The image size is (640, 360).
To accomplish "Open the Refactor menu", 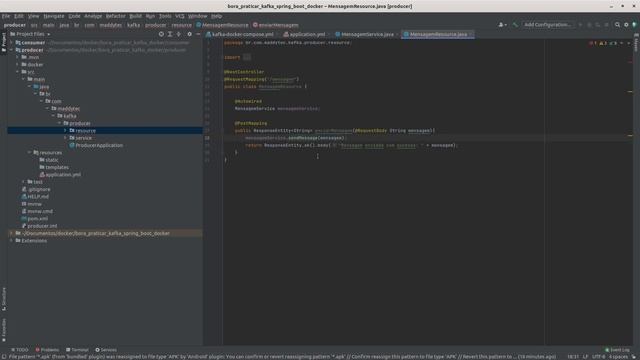I will (116, 16).
